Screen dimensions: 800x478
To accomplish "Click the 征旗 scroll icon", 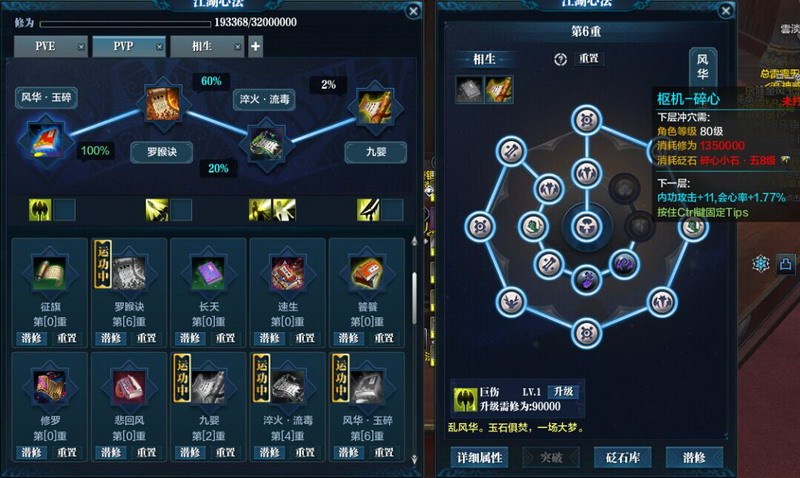I will tap(49, 273).
